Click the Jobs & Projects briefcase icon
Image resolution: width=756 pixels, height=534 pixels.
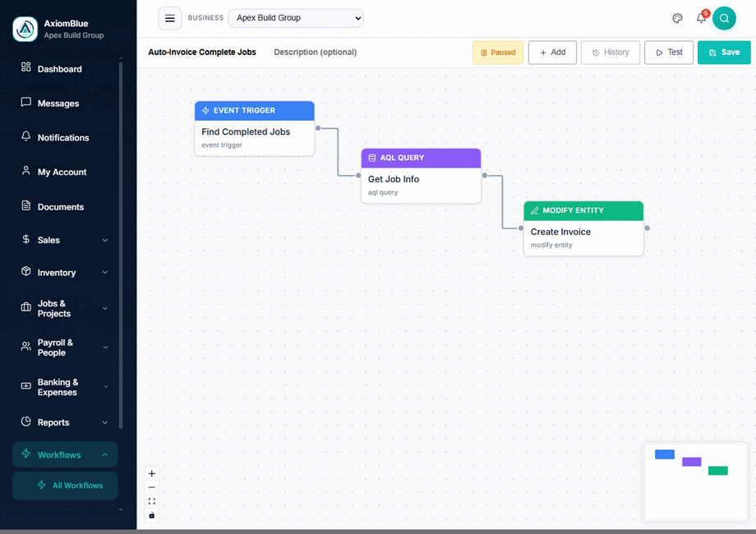pos(26,307)
